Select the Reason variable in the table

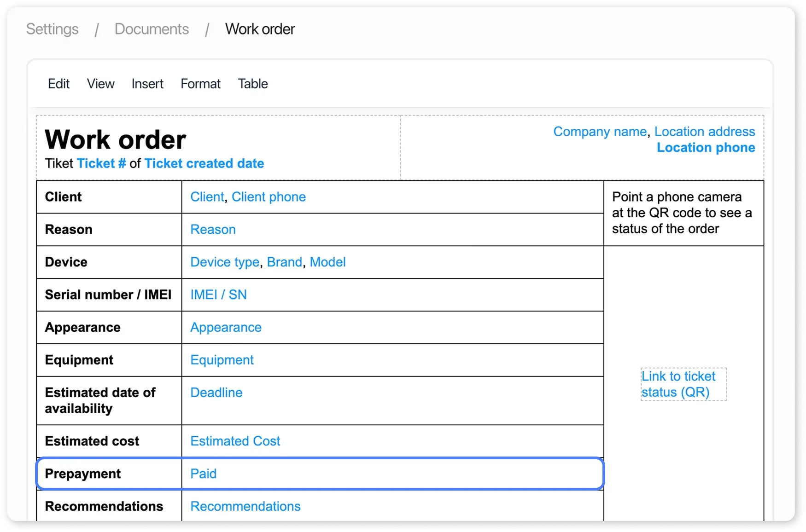(x=212, y=229)
